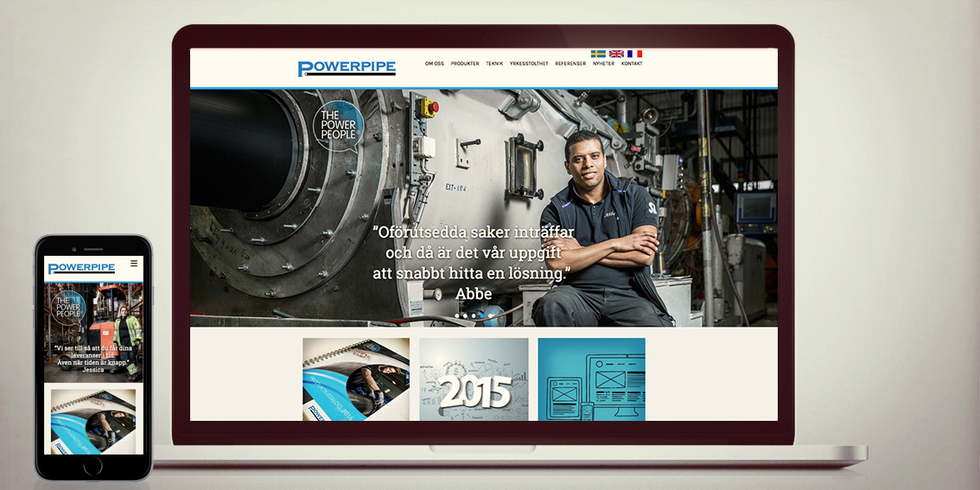This screenshot has width=980, height=490.
Task: Open the product catalog thumbnail on desktop
Action: click(356, 379)
